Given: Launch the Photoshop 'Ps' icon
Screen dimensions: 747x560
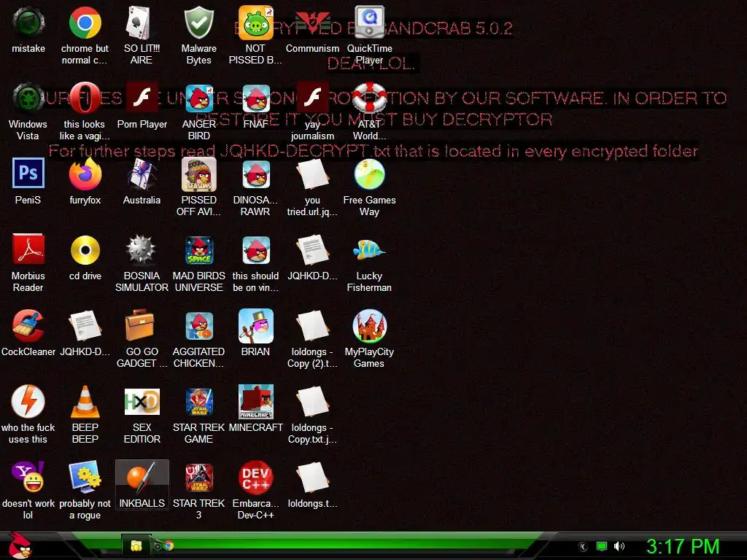Looking at the screenshot, I should tap(28, 174).
